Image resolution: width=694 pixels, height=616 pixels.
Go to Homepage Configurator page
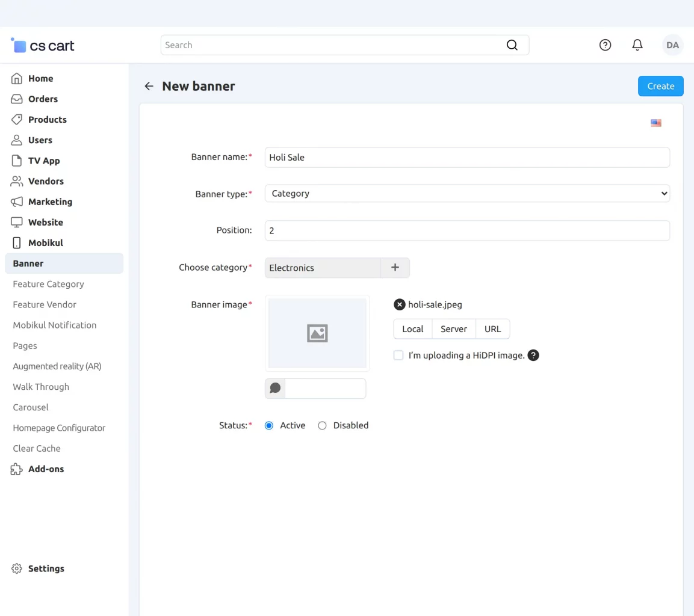pyautogui.click(x=59, y=428)
